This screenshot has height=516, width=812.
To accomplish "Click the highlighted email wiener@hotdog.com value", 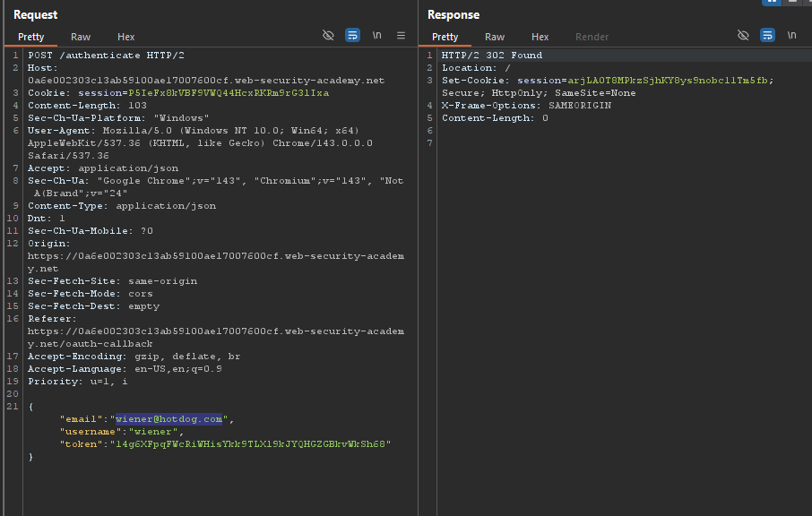I will [x=168, y=418].
